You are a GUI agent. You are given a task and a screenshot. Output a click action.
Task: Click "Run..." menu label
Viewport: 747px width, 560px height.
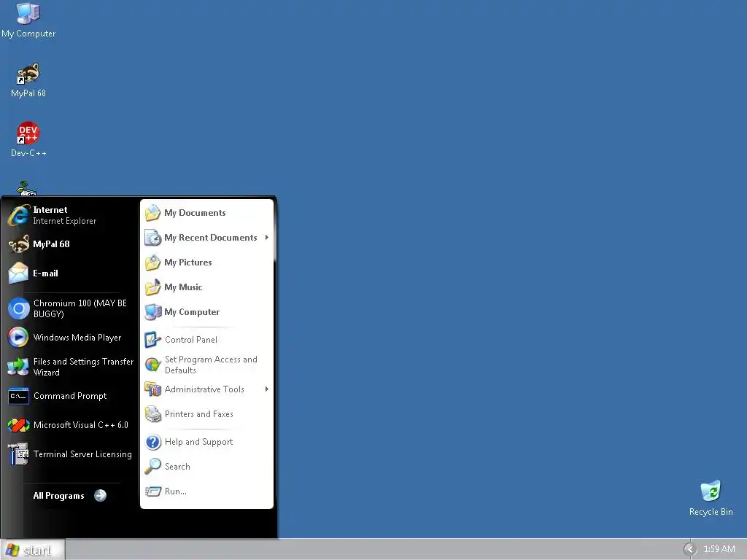(176, 491)
